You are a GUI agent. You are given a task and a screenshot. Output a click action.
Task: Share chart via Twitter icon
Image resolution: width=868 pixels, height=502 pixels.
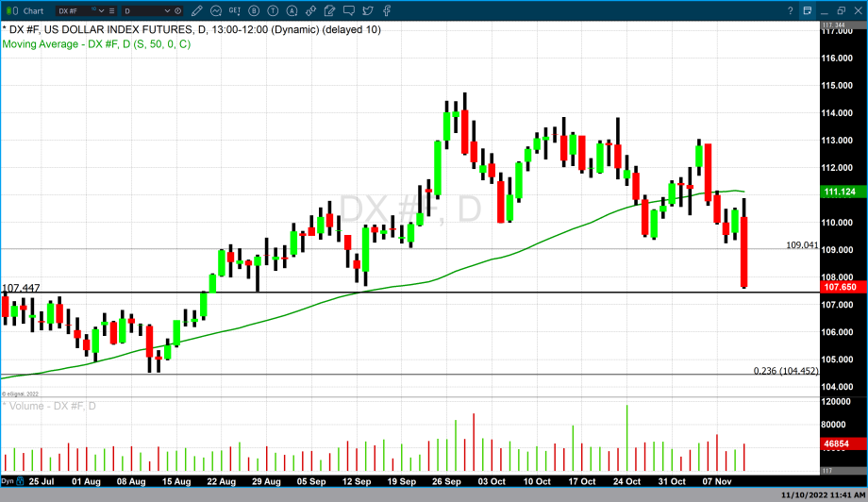pos(367,10)
